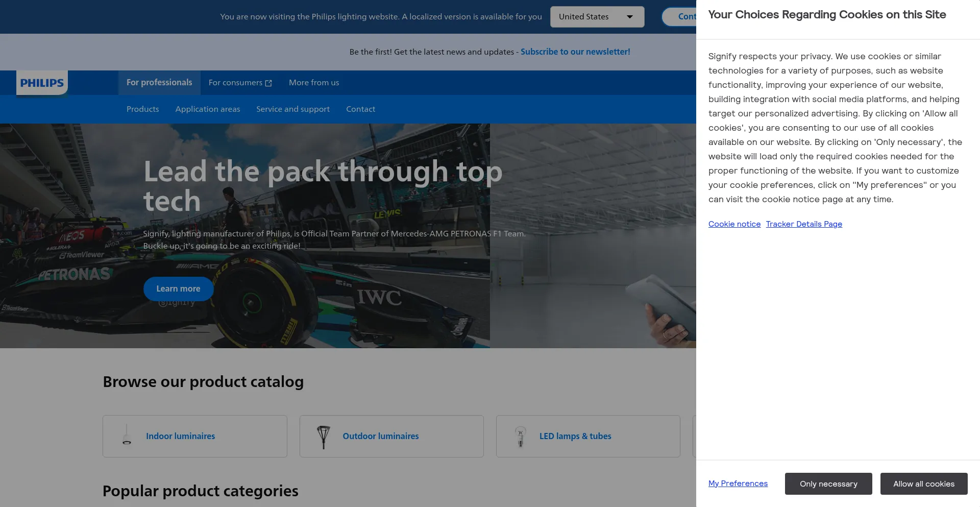Click the country dropdown arrow
This screenshot has height=507, width=980.
pyautogui.click(x=629, y=17)
